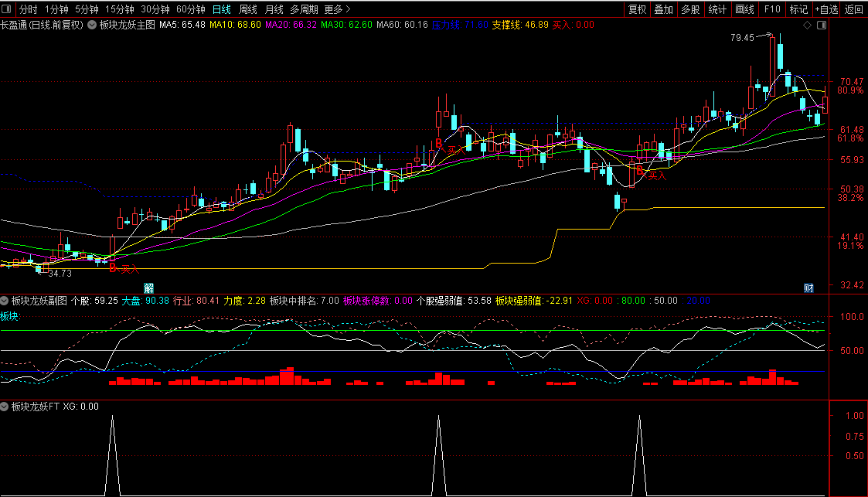This screenshot has width=868, height=497.
Task: Click the 行业: 80.41 value
Action: [x=196, y=301]
